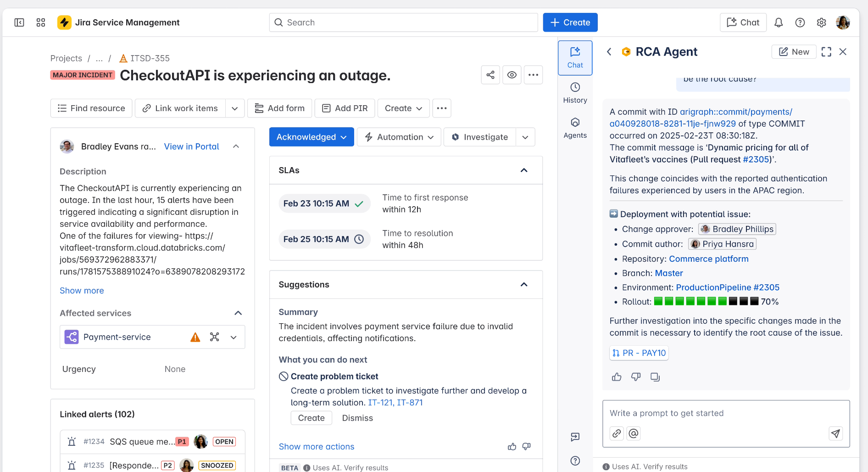Click the attach link icon in prompt box
The height and width of the screenshot is (472, 868).
pyautogui.click(x=617, y=433)
